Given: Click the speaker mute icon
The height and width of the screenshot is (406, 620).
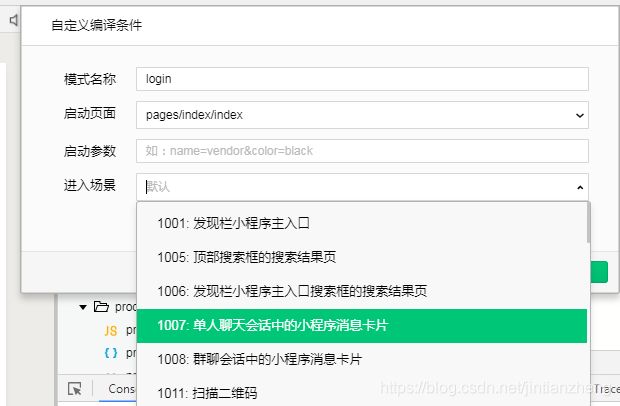Looking at the screenshot, I should tap(13, 20).
